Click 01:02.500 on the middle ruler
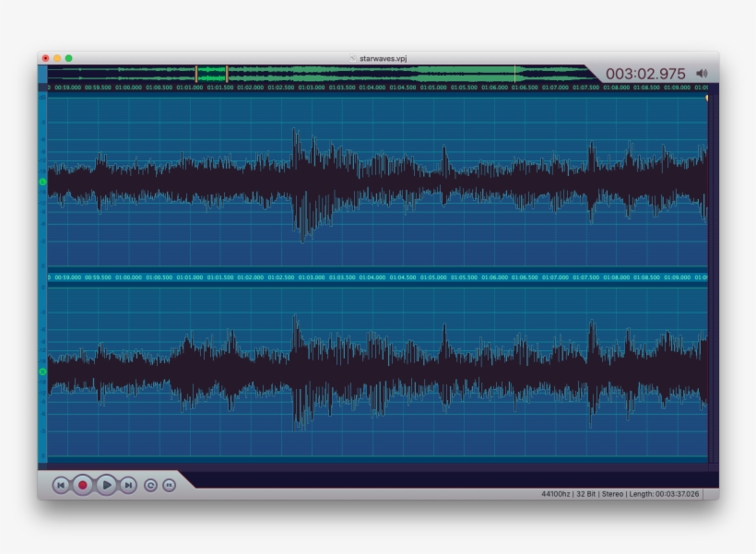This screenshot has width=756, height=554. coord(281,277)
